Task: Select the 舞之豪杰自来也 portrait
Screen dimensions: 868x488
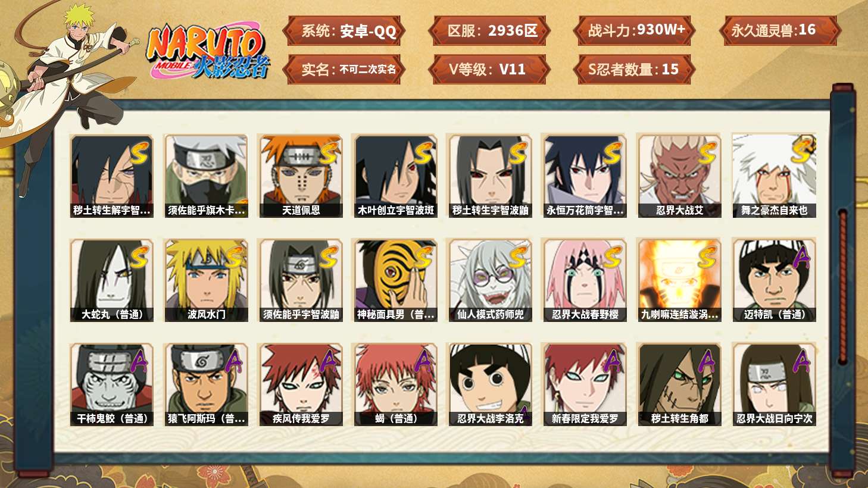Action: coord(774,176)
